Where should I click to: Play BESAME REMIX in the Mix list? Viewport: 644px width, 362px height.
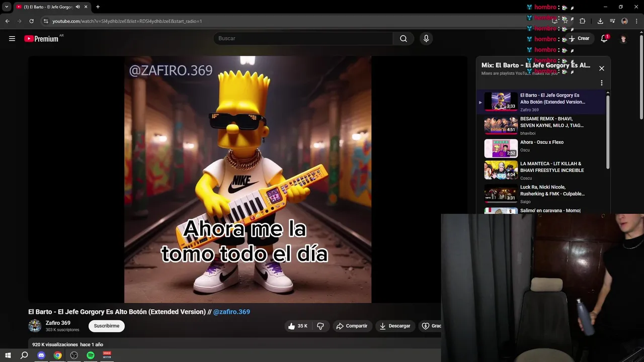click(x=552, y=122)
